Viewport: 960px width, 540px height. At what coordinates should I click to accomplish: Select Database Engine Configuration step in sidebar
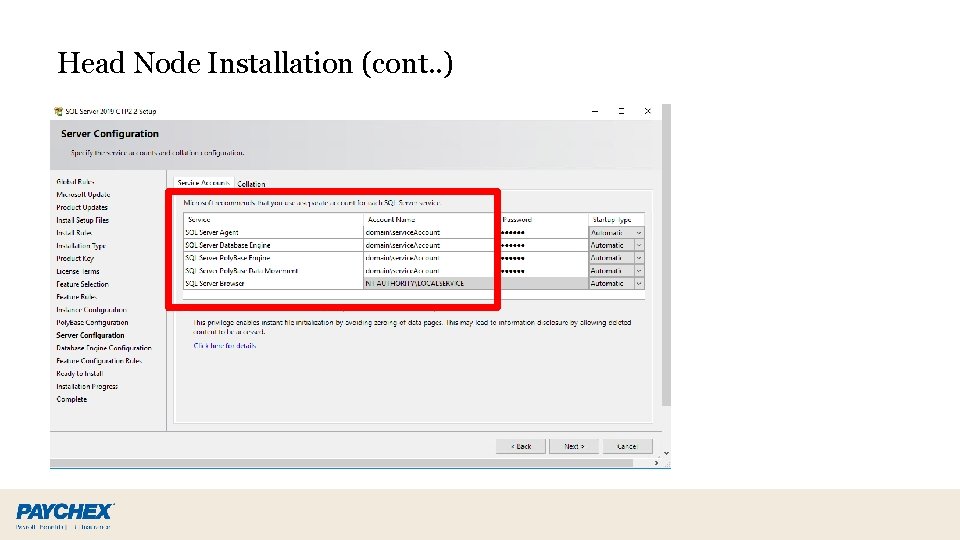104,348
